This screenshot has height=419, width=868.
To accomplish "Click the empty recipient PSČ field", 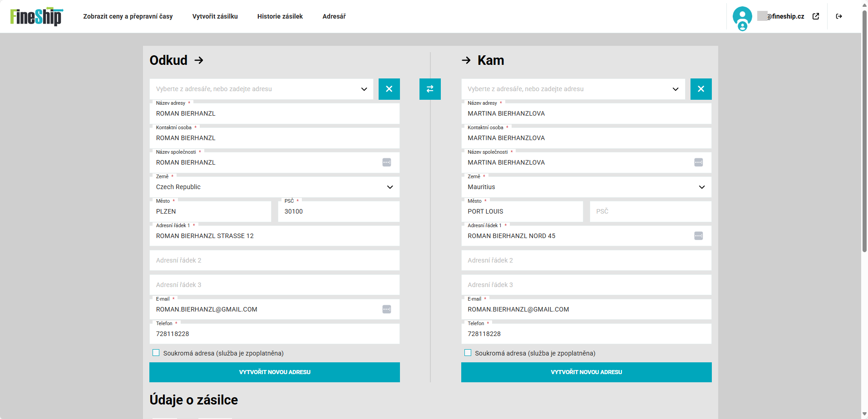I will (x=650, y=211).
